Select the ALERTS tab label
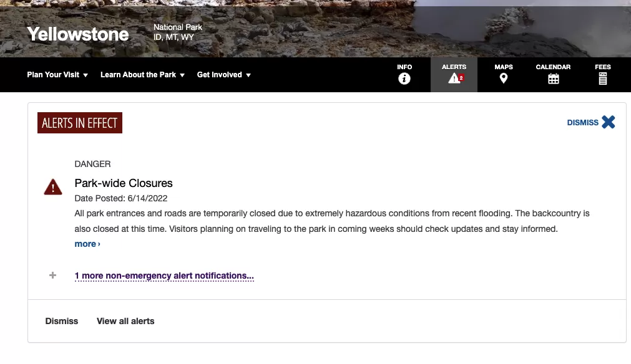 coord(454,67)
